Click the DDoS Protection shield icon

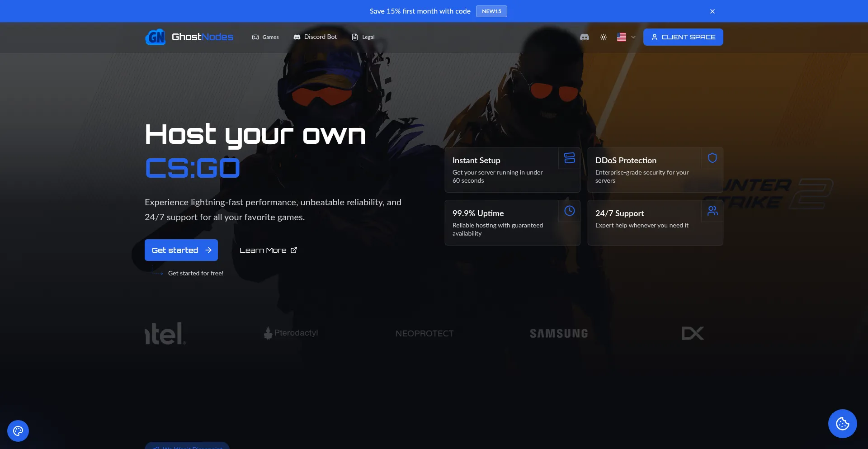pyautogui.click(x=712, y=158)
